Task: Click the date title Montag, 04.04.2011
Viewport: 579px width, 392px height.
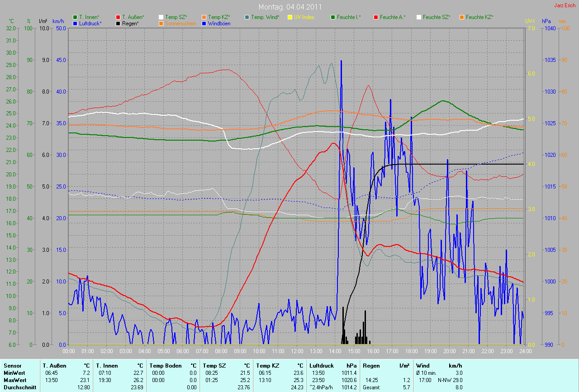Action: (x=290, y=7)
